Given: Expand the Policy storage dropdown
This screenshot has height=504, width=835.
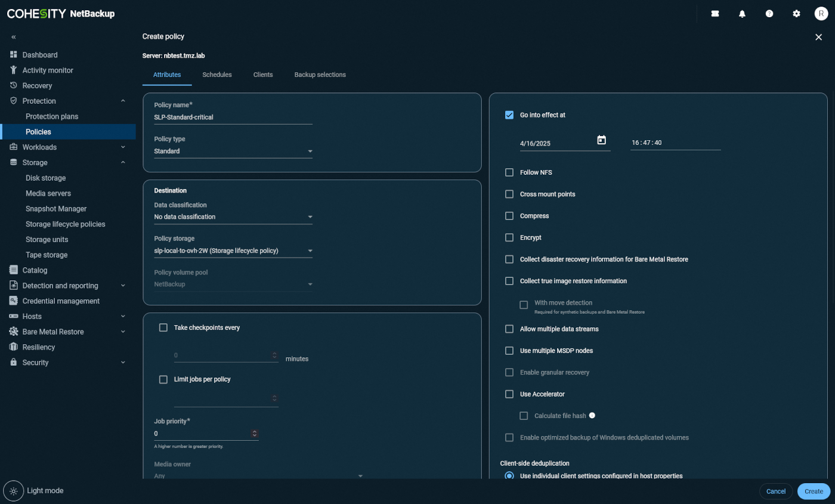Looking at the screenshot, I should tap(233, 251).
